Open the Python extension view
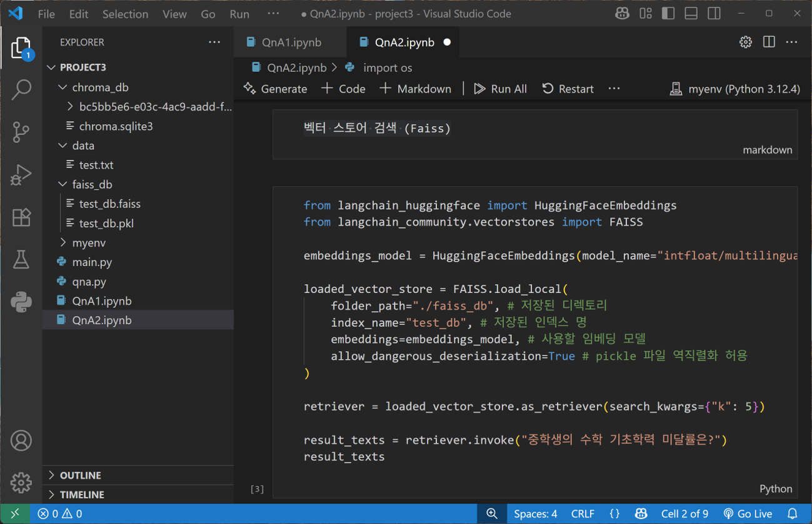This screenshot has width=812, height=524. point(21,302)
